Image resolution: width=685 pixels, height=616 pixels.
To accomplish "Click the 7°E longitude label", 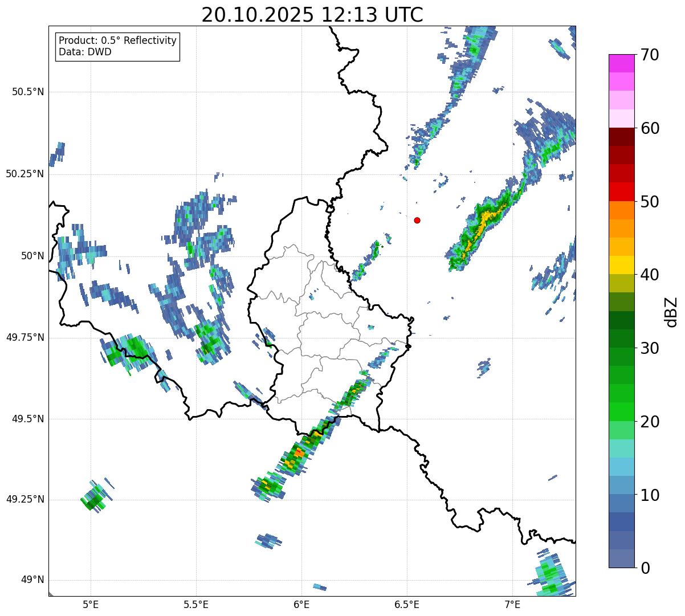I will (x=512, y=604).
